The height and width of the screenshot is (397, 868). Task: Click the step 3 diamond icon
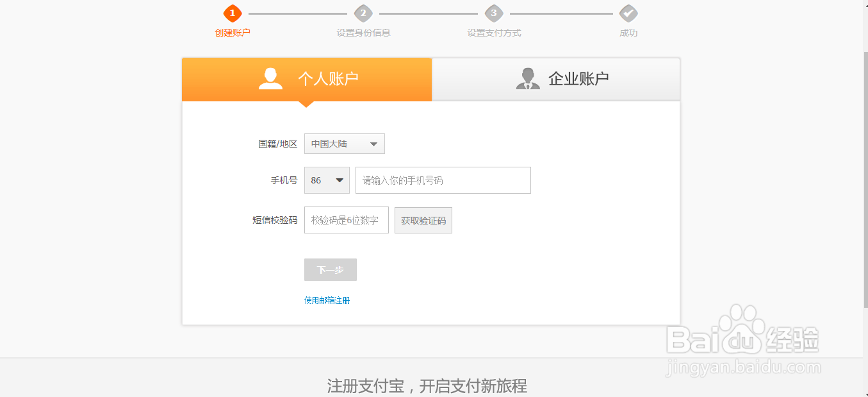[x=494, y=13]
